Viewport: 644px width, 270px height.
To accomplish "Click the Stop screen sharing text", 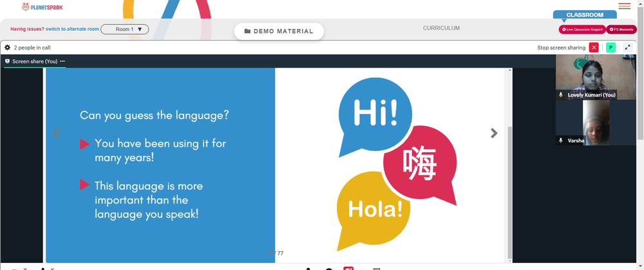I will pyautogui.click(x=562, y=48).
